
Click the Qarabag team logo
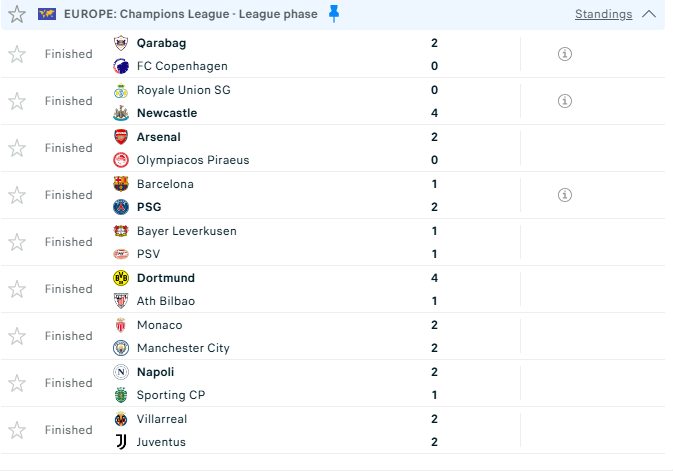pos(121,43)
